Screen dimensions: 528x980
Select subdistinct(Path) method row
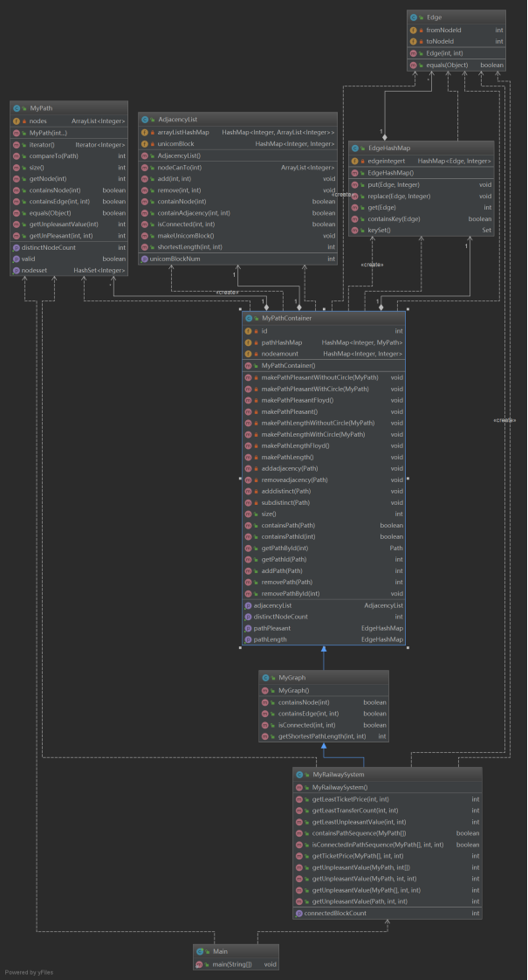click(324, 502)
